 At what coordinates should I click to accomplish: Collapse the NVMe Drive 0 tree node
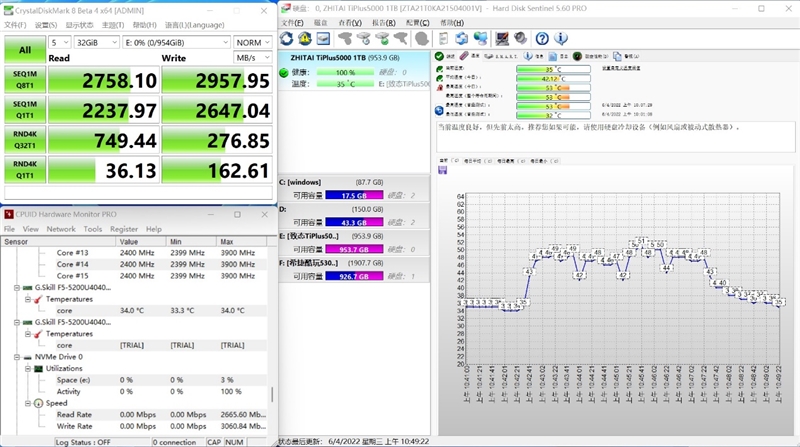[x=17, y=357]
